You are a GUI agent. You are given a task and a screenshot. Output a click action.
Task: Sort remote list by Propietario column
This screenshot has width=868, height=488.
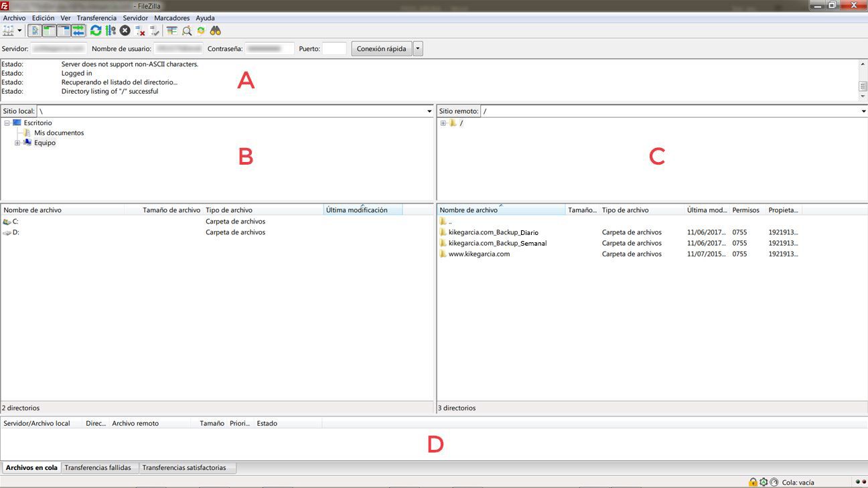point(784,210)
